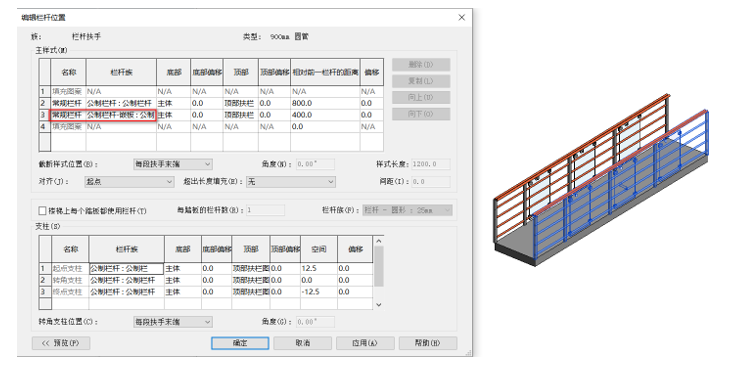Click the 复制(L) button

point(421,81)
